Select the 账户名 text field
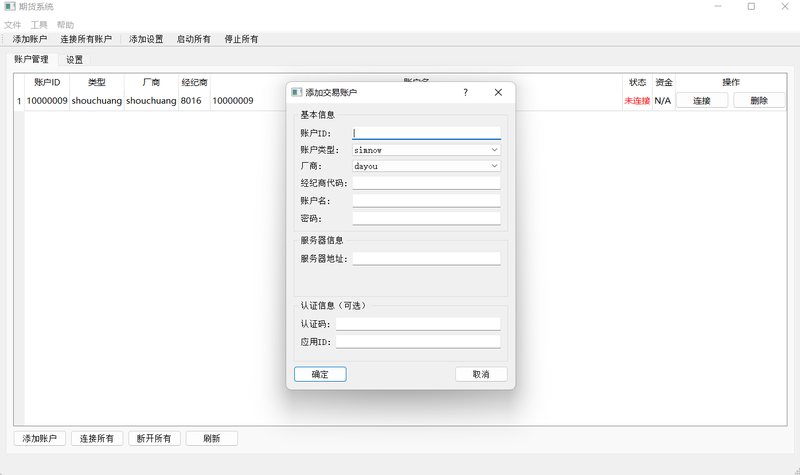 [x=427, y=201]
